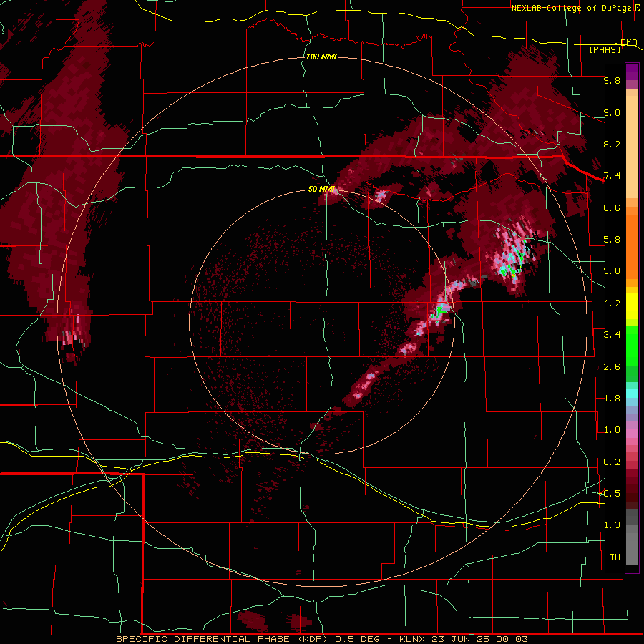Click the -0.5 scale value
This screenshot has width=644, height=644.
609,494
